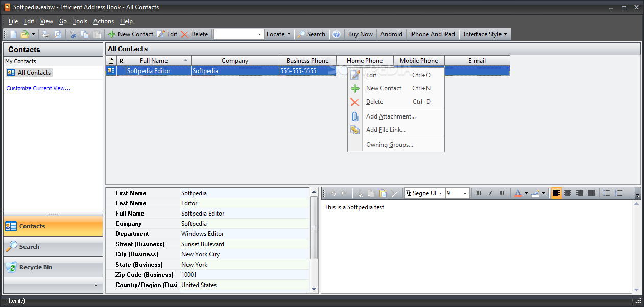Click the contact card icon in Softpedia Editor row
This screenshot has width=644, height=307.
[x=111, y=71]
